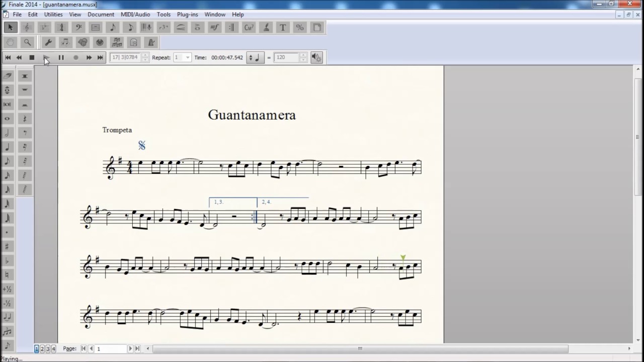Select the Ossia tool
644x362 pixels.
pos(134,42)
